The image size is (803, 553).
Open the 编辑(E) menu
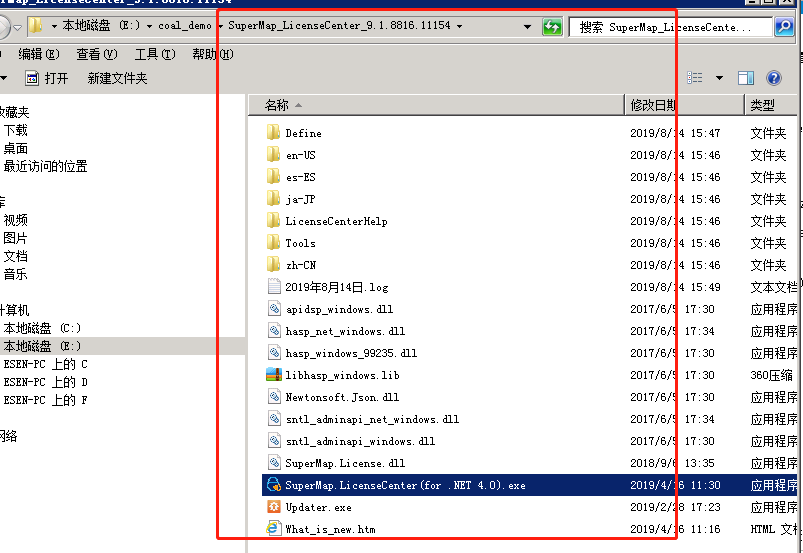tap(38, 54)
